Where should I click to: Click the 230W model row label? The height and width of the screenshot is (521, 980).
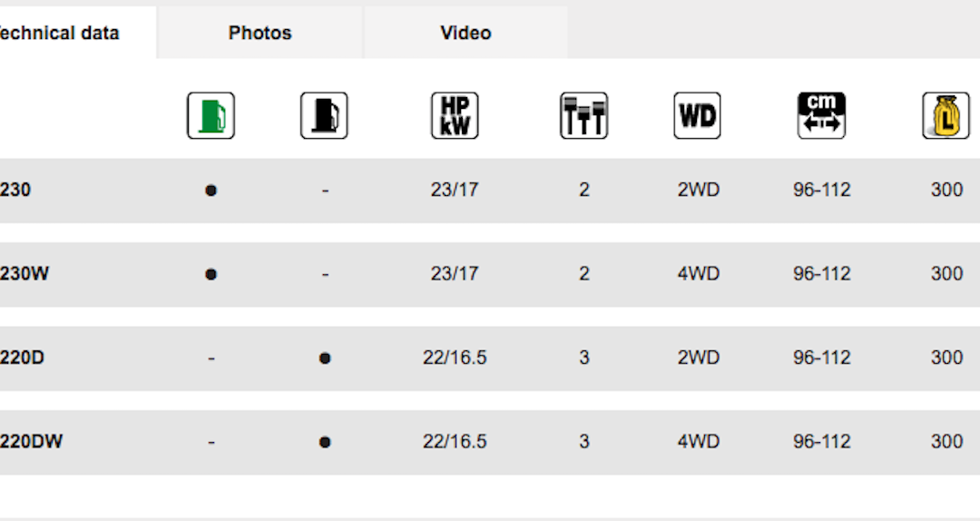pyautogui.click(x=24, y=274)
